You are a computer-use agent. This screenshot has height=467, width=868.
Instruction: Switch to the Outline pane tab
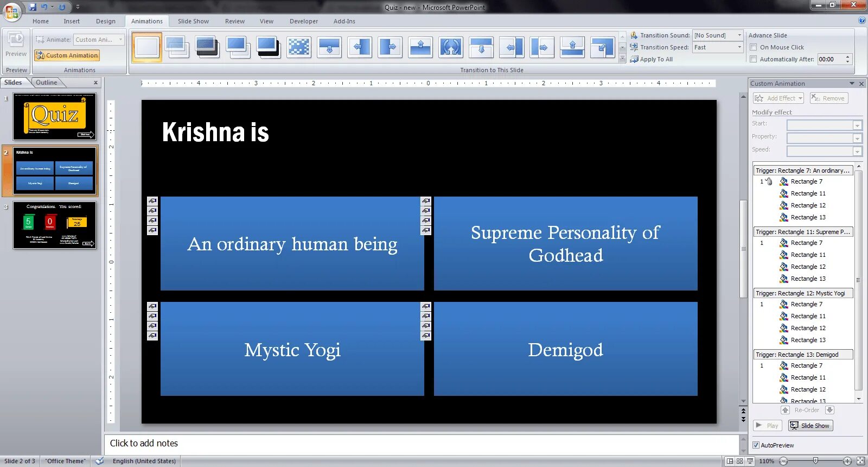[47, 83]
